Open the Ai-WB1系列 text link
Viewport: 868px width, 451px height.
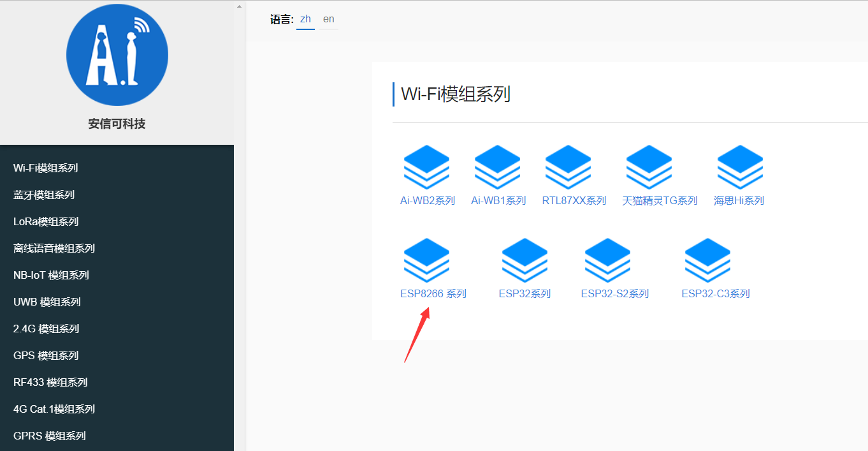tap(498, 200)
